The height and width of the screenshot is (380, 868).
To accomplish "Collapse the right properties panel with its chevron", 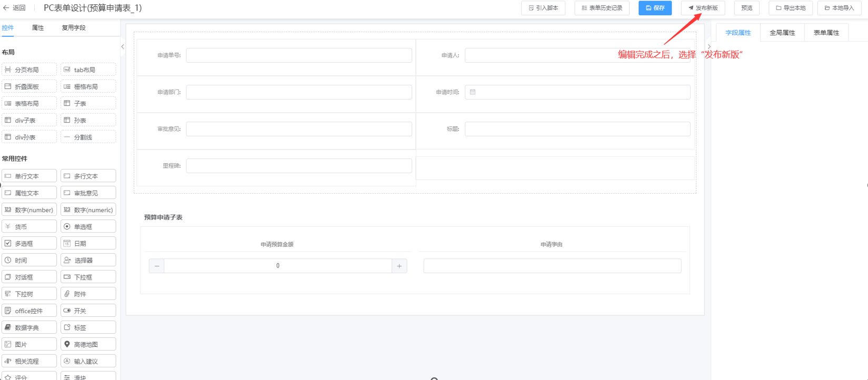I will click(x=709, y=47).
